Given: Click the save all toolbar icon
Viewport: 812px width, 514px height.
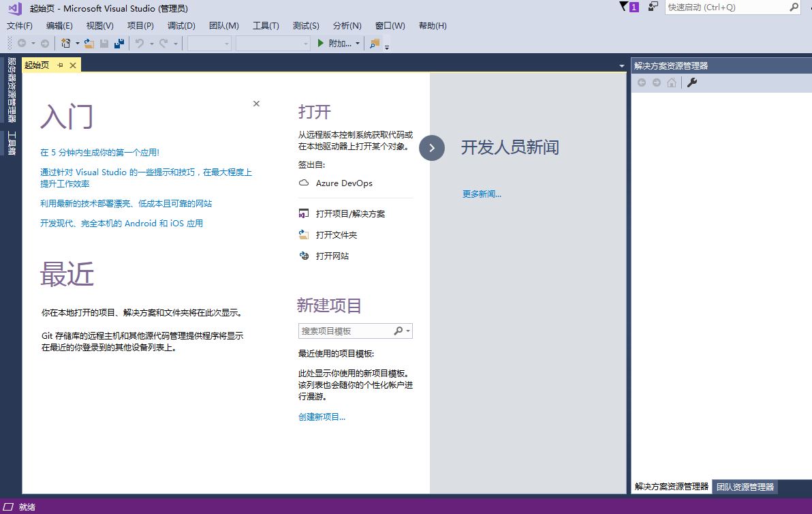Looking at the screenshot, I should tap(119, 44).
